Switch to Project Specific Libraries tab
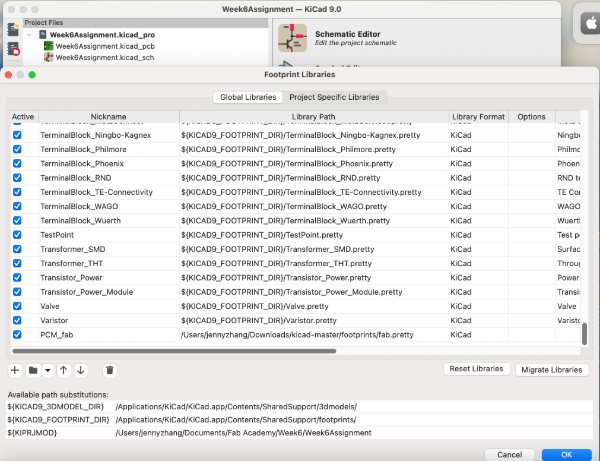Viewport: 600px width, 461px height. 334,97
